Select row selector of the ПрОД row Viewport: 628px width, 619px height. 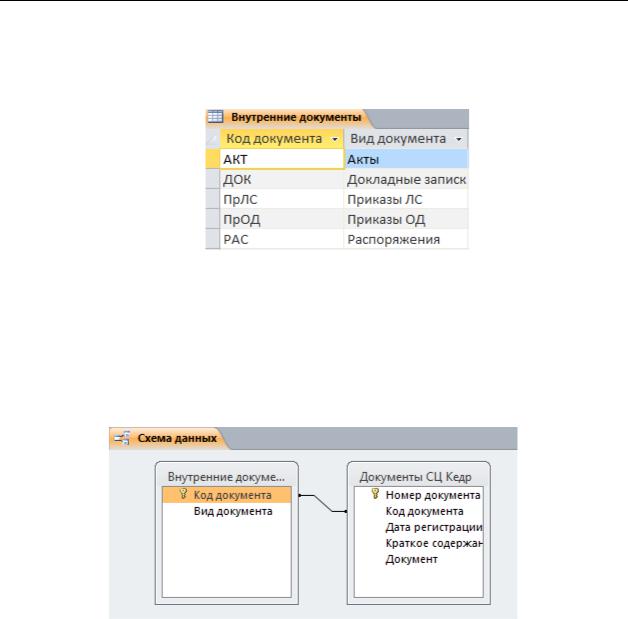click(x=213, y=219)
